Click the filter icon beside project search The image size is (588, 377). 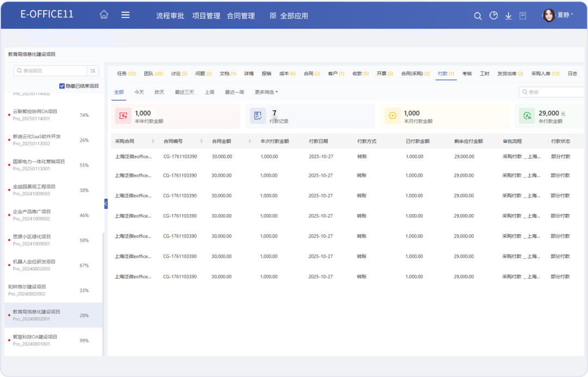pyautogui.click(x=93, y=71)
